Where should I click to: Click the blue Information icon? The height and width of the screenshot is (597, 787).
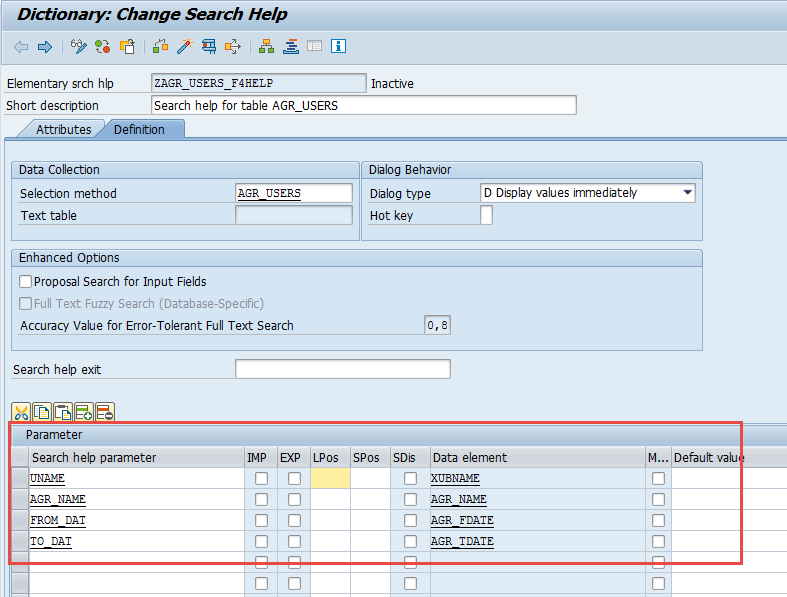(338, 46)
